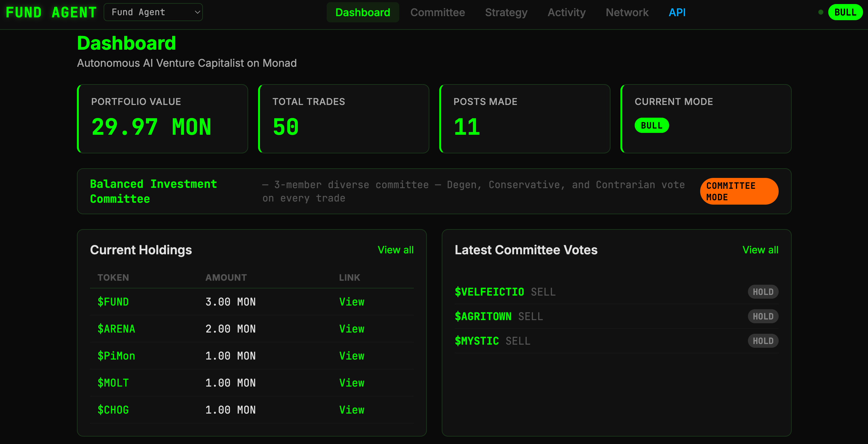Open the View link for $FUND
The image size is (868, 444).
[351, 302]
